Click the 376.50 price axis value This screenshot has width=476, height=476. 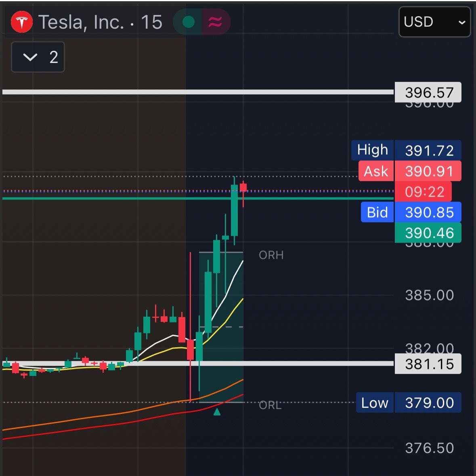[429, 448]
